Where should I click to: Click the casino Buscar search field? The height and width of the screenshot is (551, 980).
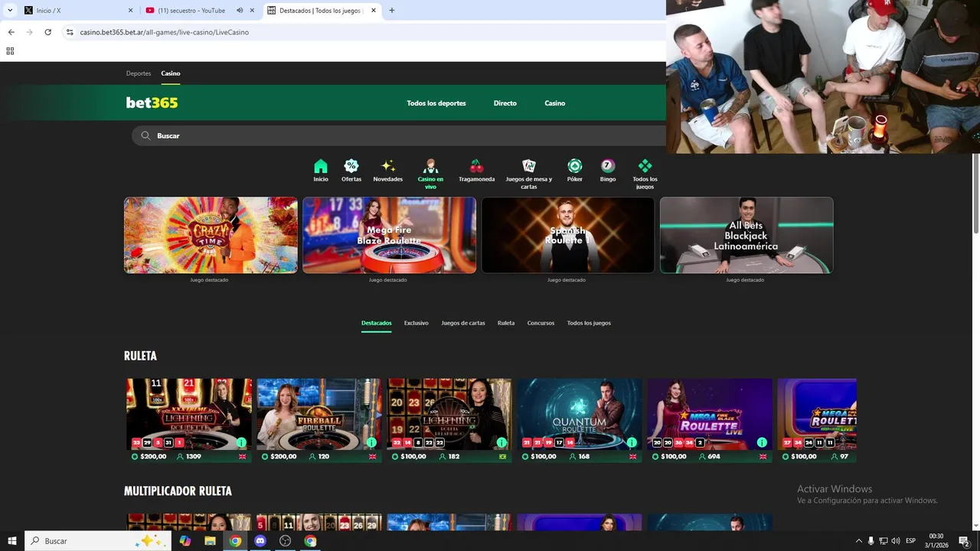point(398,135)
